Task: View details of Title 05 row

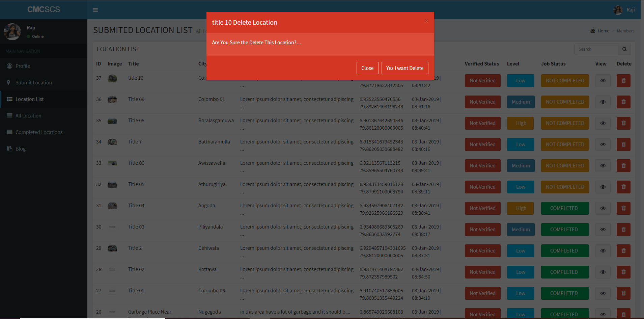Action: pos(603,187)
